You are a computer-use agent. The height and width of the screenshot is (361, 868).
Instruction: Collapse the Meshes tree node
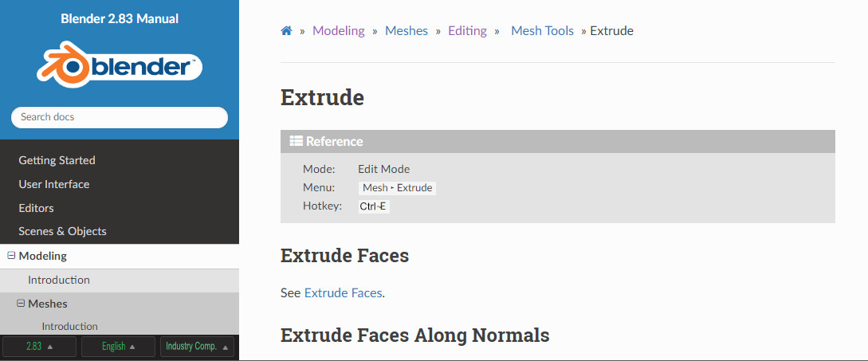click(21, 304)
